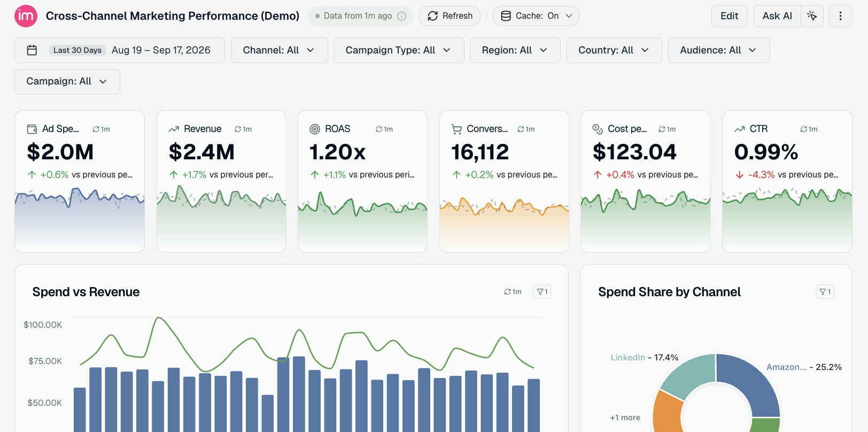The width and height of the screenshot is (868, 432).
Task: Click the Conversions card refresh indicator
Action: pos(525,129)
